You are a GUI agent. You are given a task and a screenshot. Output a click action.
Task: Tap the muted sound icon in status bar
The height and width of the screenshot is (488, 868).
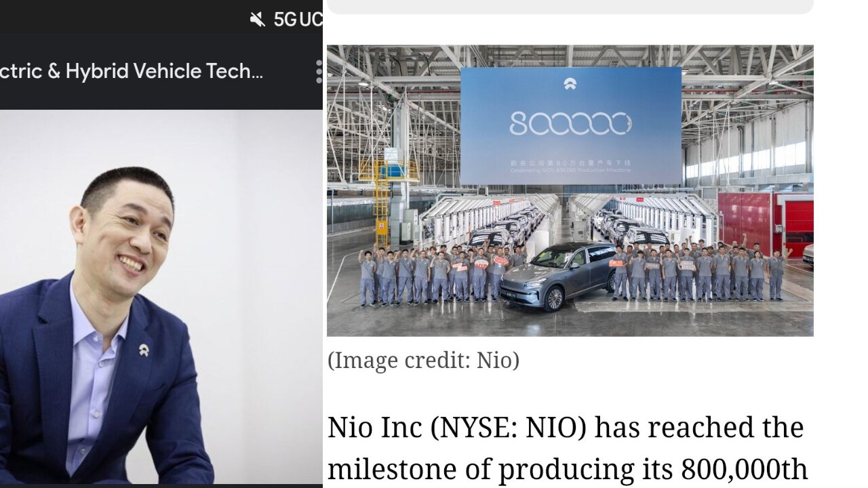pyautogui.click(x=257, y=20)
